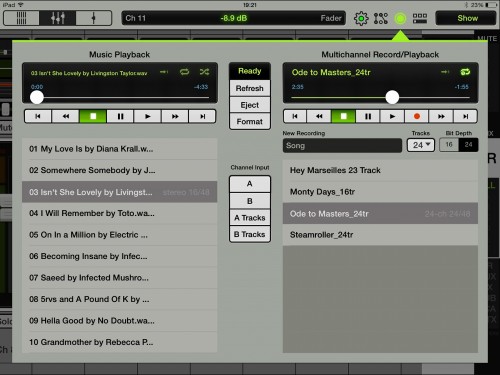Play the Multichannel session

point(392,116)
